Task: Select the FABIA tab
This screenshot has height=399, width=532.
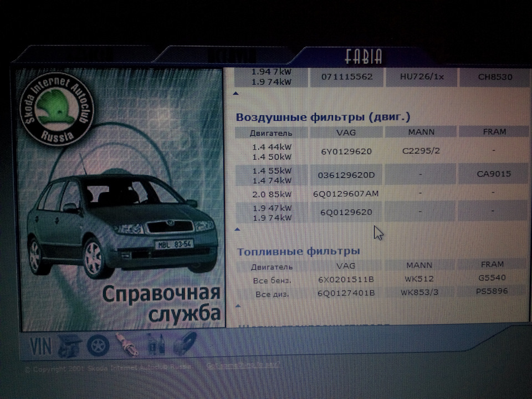Action: point(364,57)
